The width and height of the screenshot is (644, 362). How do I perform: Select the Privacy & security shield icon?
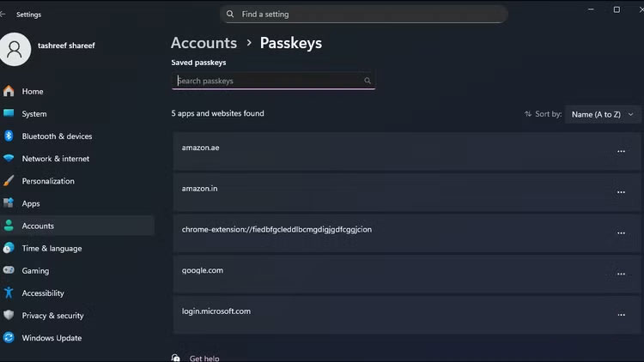[x=9, y=316]
